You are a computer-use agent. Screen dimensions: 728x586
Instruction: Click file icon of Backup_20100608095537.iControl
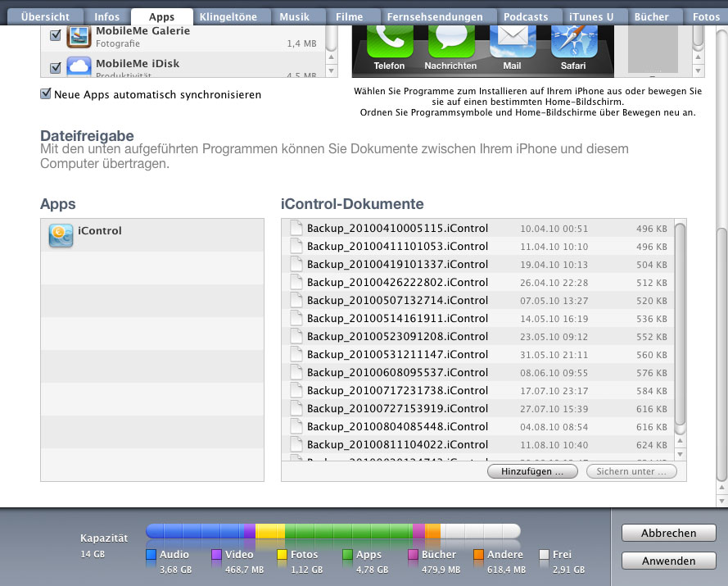[296, 372]
